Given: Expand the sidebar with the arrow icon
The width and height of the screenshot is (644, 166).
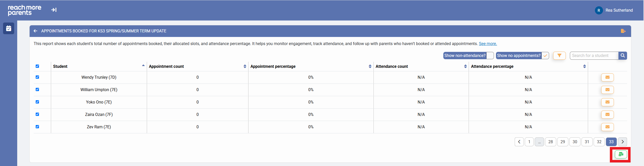Looking at the screenshot, I should click(x=54, y=10).
